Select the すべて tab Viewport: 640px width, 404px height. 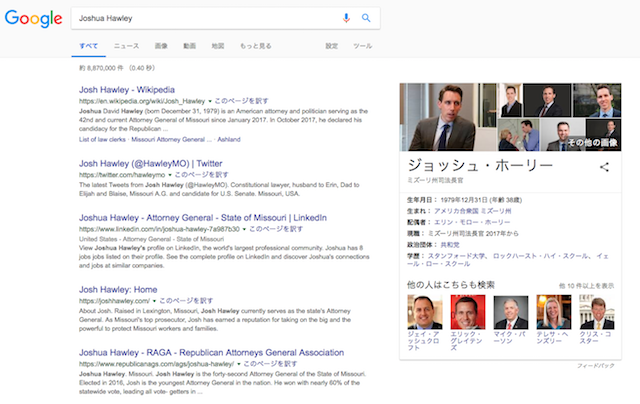(x=89, y=46)
